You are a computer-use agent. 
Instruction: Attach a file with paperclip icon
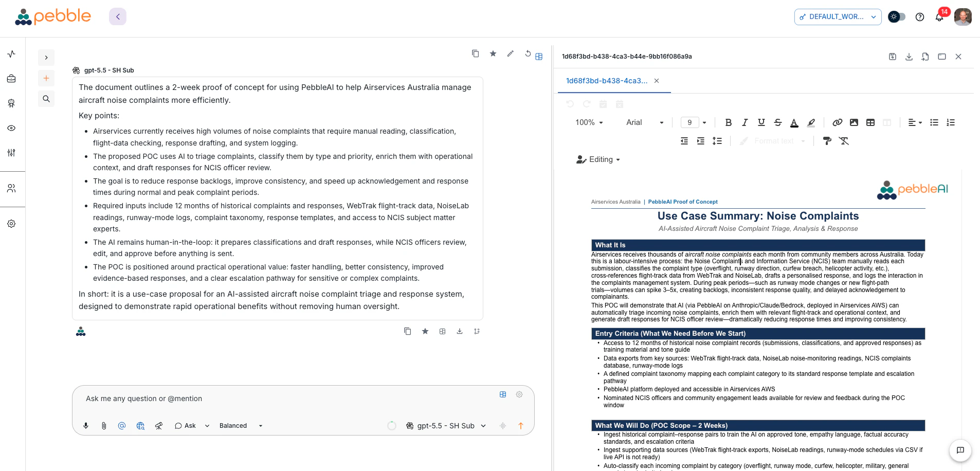pyautogui.click(x=104, y=426)
